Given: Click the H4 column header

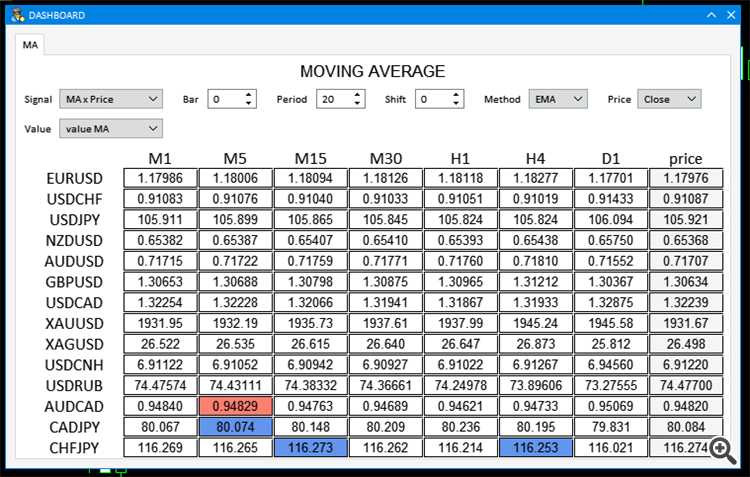Looking at the screenshot, I should [x=535, y=158].
